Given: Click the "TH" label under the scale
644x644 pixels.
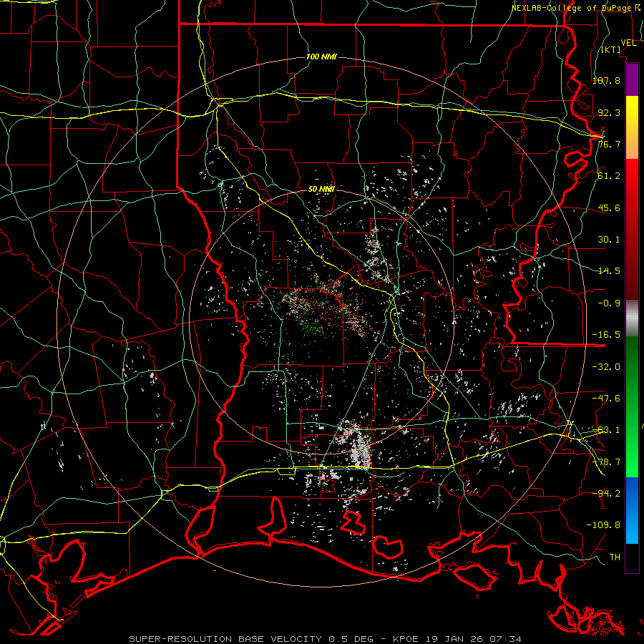Looking at the screenshot, I should pyautogui.click(x=615, y=557).
